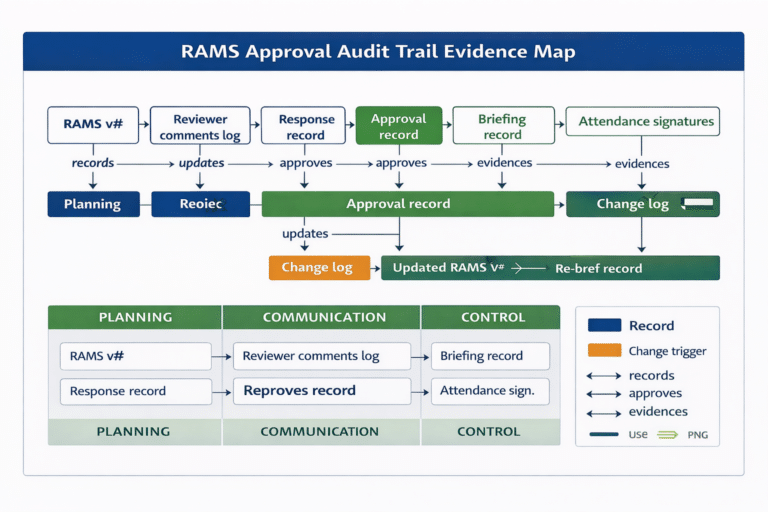Image resolution: width=768 pixels, height=512 pixels.
Task: Click the light green PLANNING footer label
Action: 133,432
